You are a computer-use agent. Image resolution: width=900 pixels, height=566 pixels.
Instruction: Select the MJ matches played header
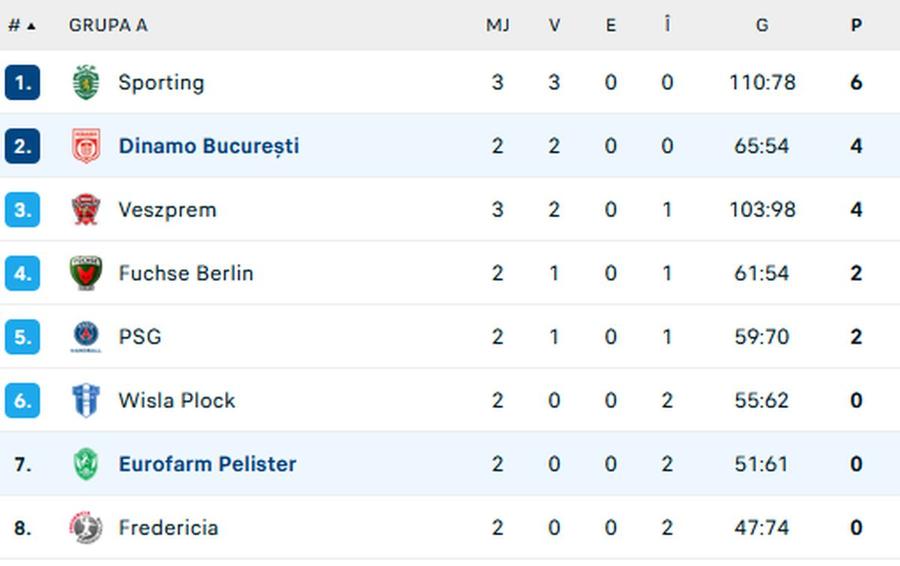pos(498,25)
